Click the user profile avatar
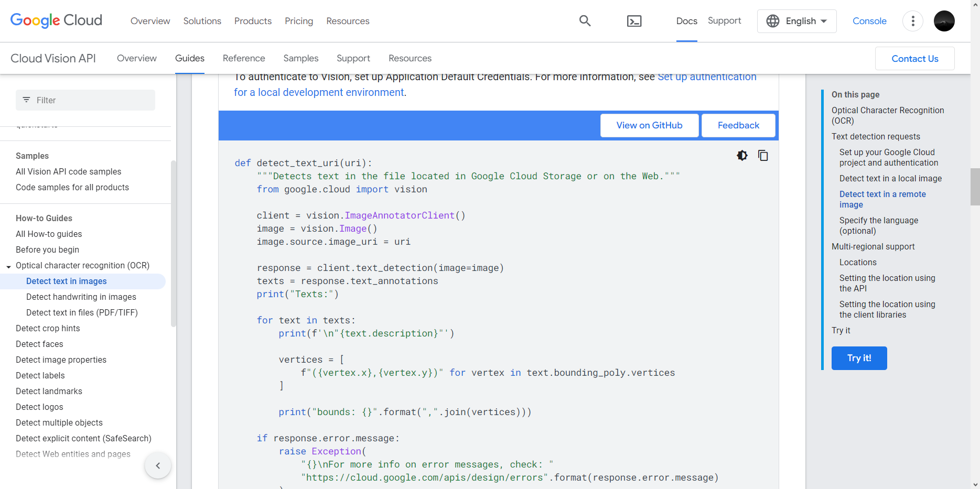Image resolution: width=980 pixels, height=489 pixels. click(x=944, y=21)
